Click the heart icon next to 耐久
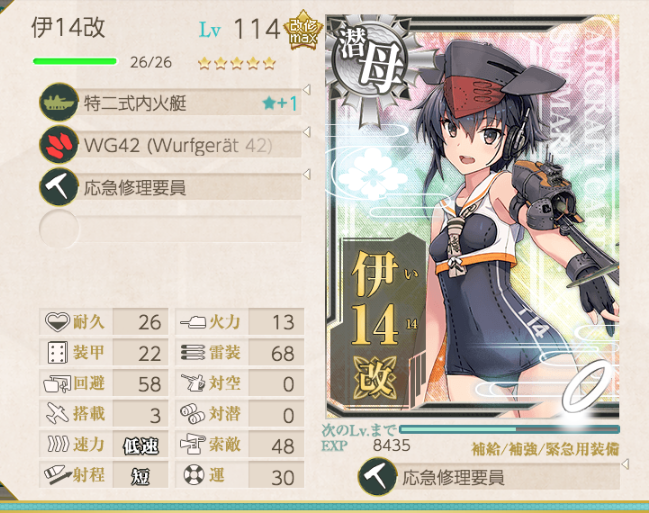Viewport: 649px width, 513px height. [57, 321]
